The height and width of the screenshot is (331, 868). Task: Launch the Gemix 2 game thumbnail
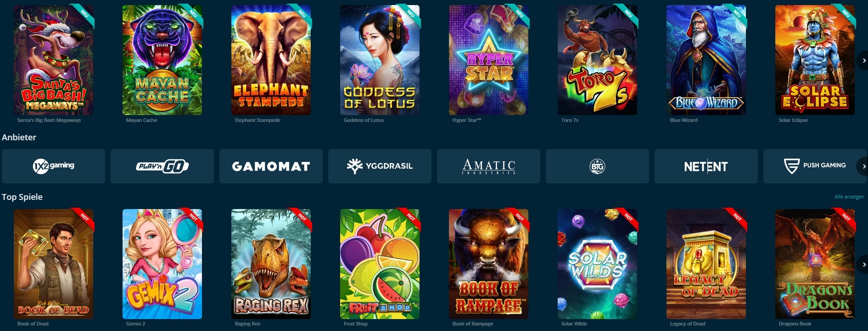tap(162, 264)
